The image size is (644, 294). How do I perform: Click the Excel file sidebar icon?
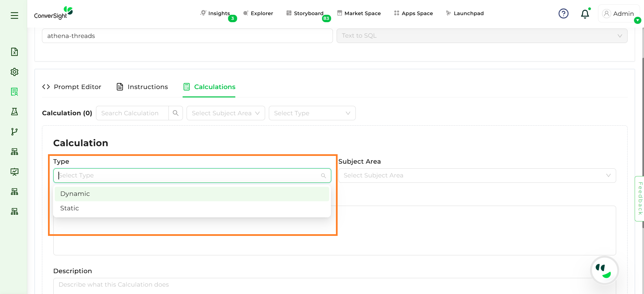14,52
